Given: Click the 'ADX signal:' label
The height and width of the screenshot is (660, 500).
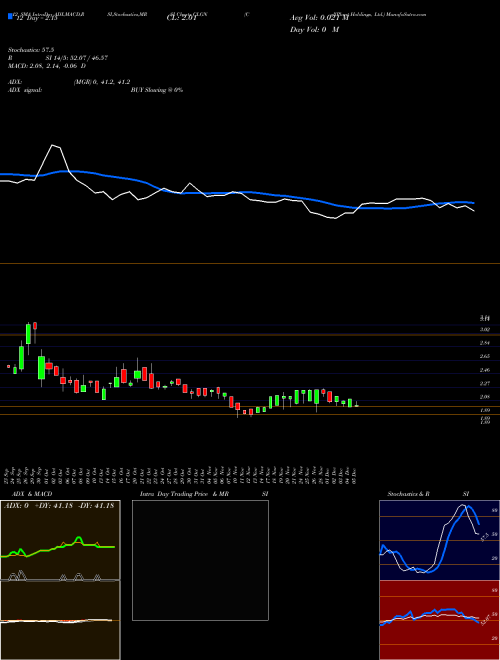Looking at the screenshot, I should 25,90.
